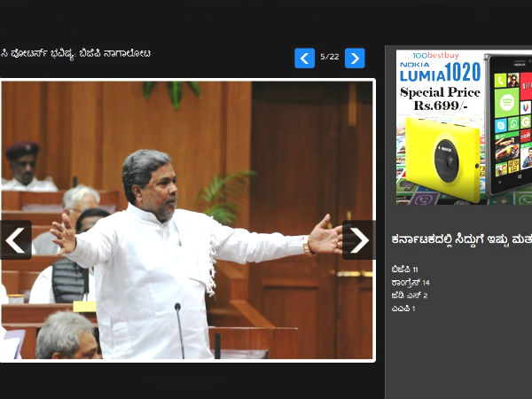Click the WhatsApp icon at the ad's bottom

(524, 199)
